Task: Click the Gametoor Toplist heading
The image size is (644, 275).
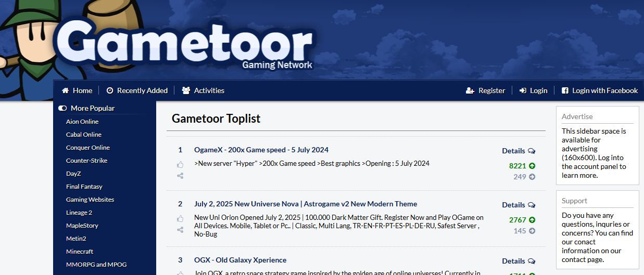Action: (x=216, y=119)
